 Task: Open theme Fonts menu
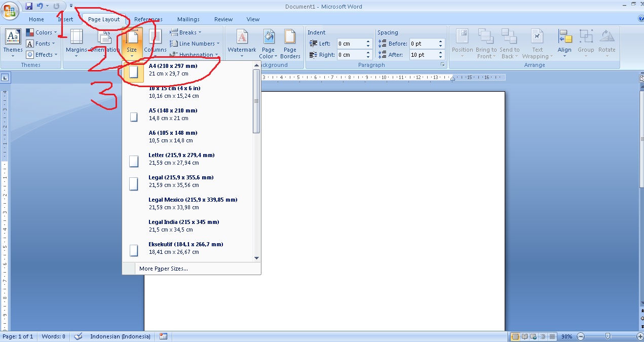click(41, 44)
